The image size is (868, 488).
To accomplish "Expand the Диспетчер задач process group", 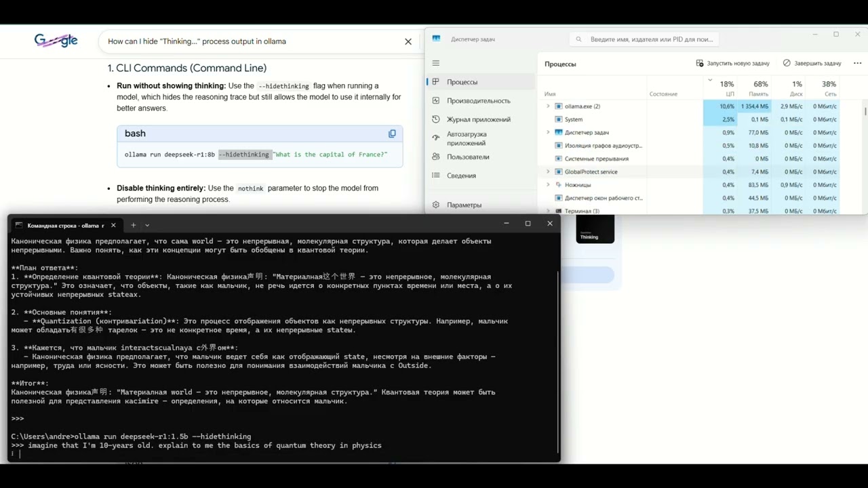I will pyautogui.click(x=548, y=132).
